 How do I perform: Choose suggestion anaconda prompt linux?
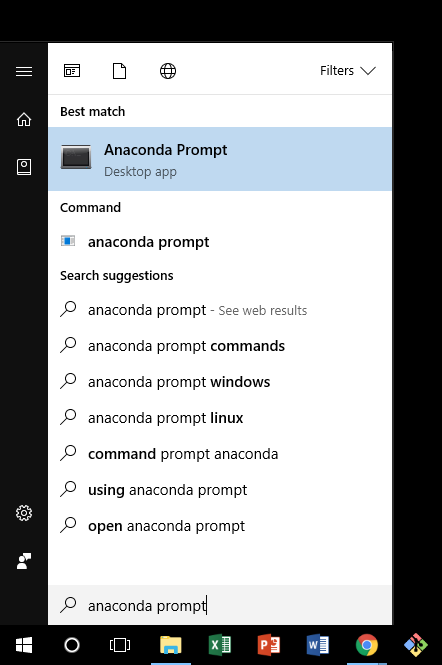220,418
